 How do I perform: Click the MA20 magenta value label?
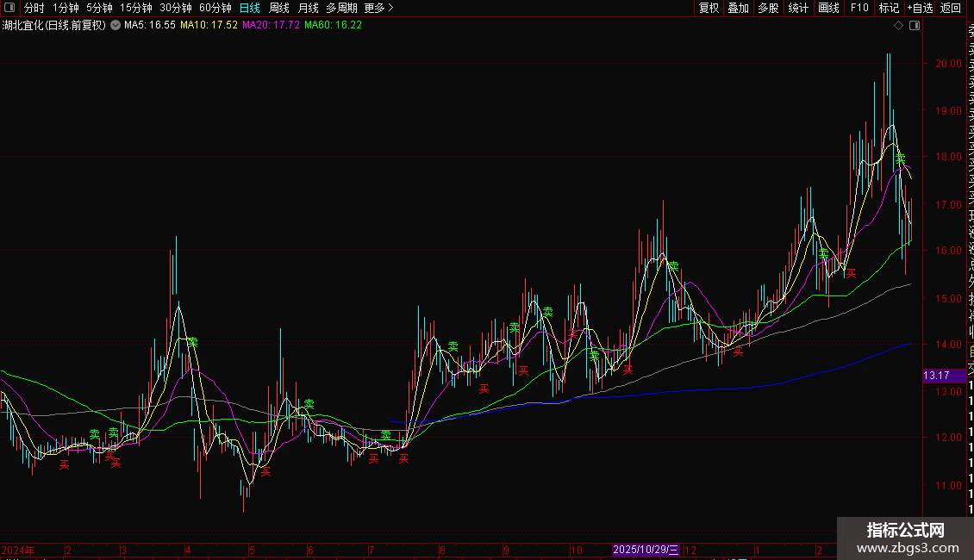pyautogui.click(x=271, y=26)
